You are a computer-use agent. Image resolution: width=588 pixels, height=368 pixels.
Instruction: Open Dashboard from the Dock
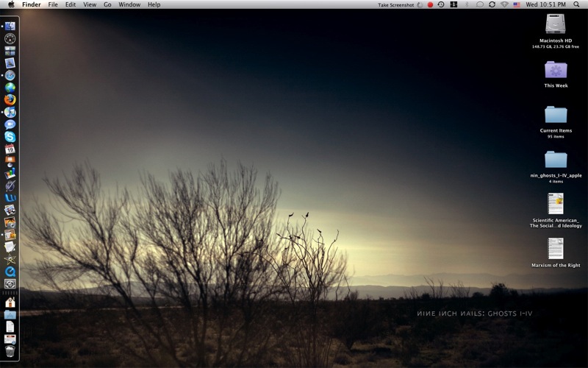tap(10, 38)
